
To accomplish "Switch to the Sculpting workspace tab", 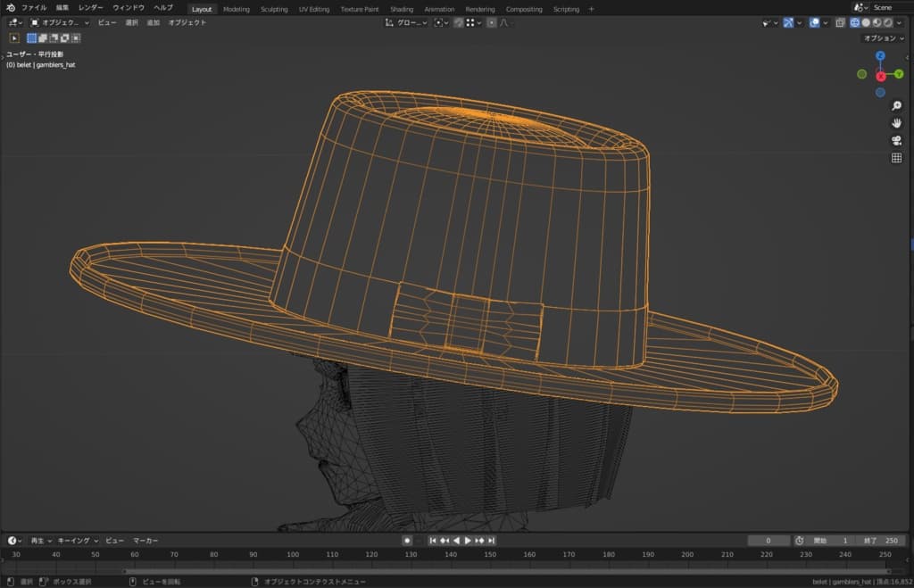I will click(274, 9).
